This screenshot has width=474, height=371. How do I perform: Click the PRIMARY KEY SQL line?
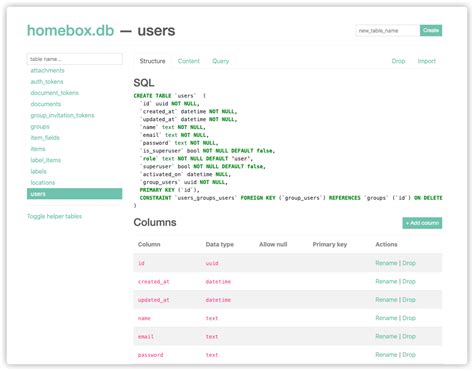tap(170, 190)
